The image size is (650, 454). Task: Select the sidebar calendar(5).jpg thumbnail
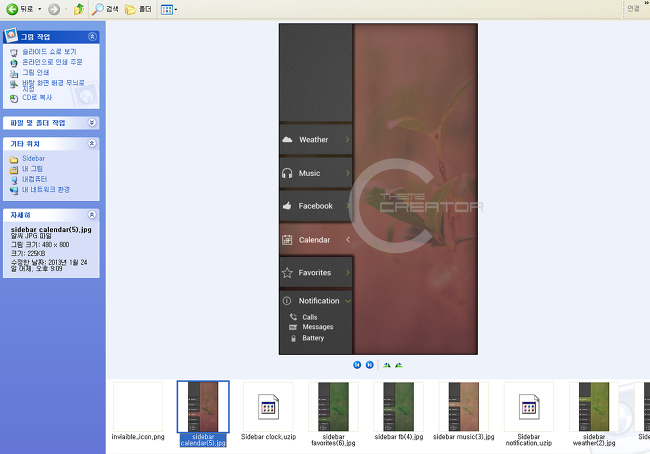[x=203, y=407]
